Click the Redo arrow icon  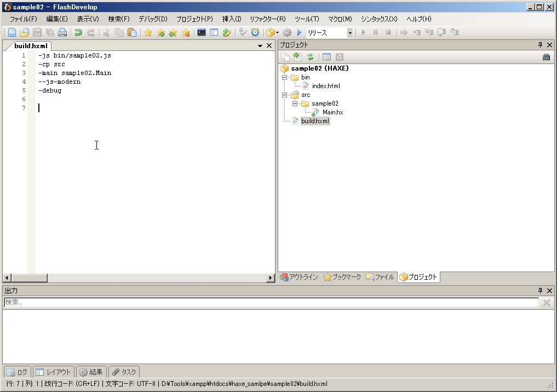(91, 33)
